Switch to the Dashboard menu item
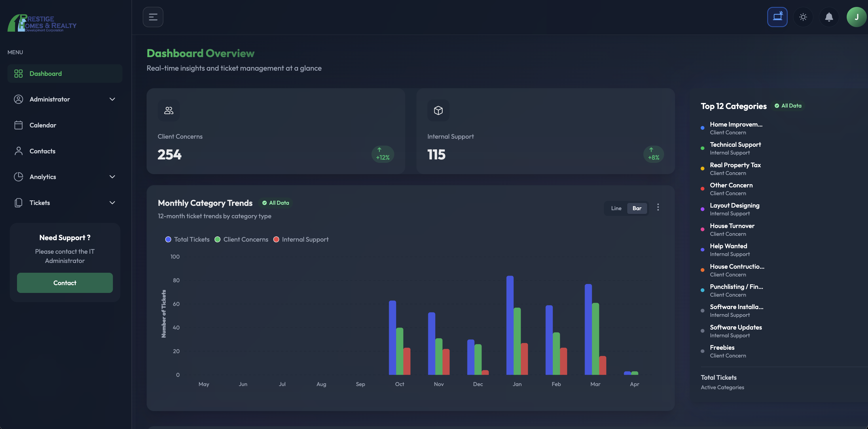 46,73
